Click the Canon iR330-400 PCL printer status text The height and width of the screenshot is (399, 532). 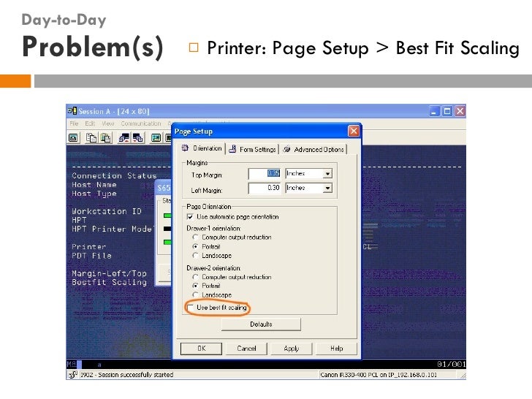click(379, 375)
